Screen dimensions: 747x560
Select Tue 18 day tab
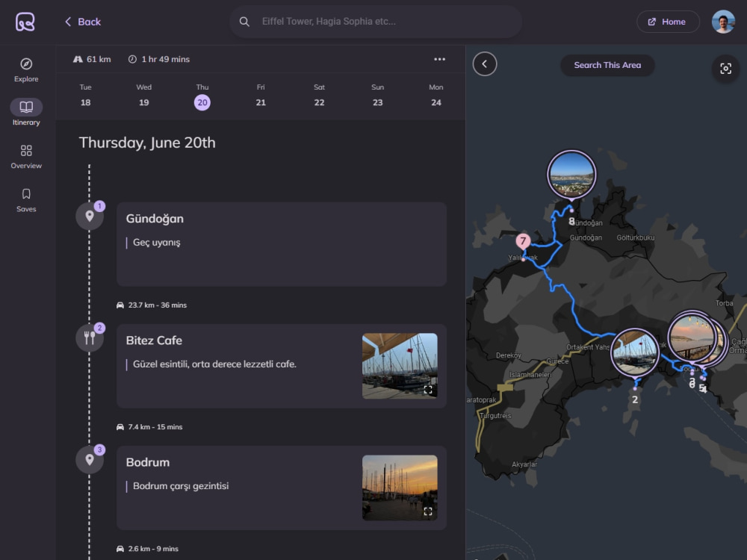[86, 96]
